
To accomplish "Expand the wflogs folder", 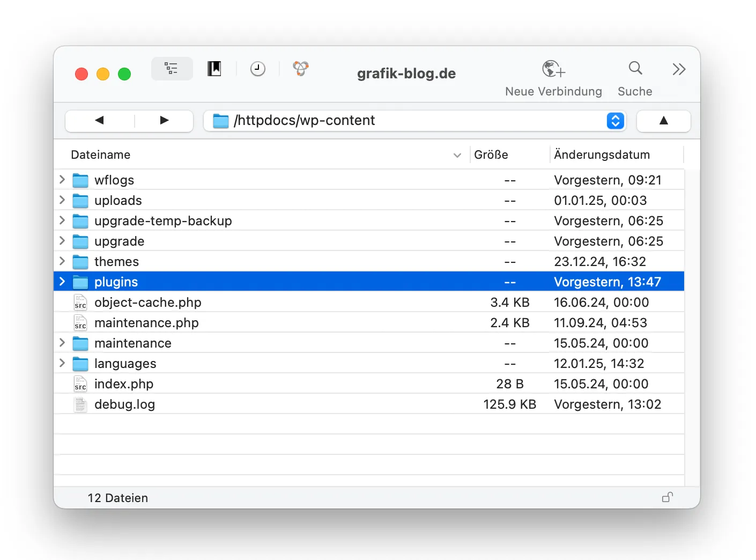I will pos(62,180).
